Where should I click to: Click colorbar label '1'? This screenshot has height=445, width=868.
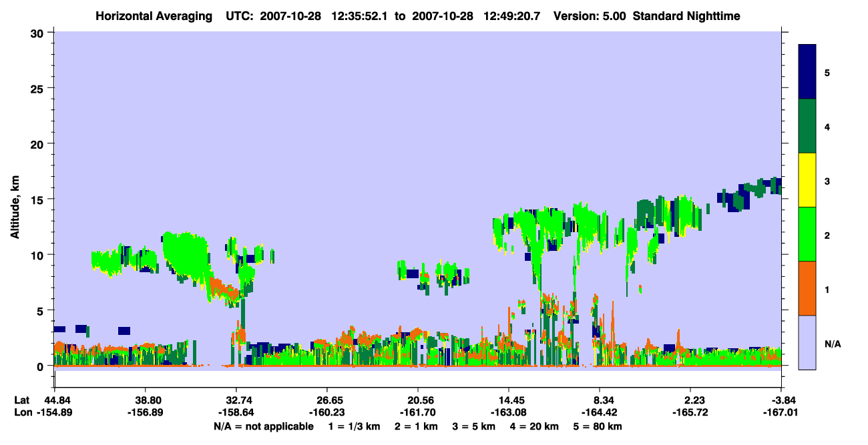pyautogui.click(x=827, y=289)
